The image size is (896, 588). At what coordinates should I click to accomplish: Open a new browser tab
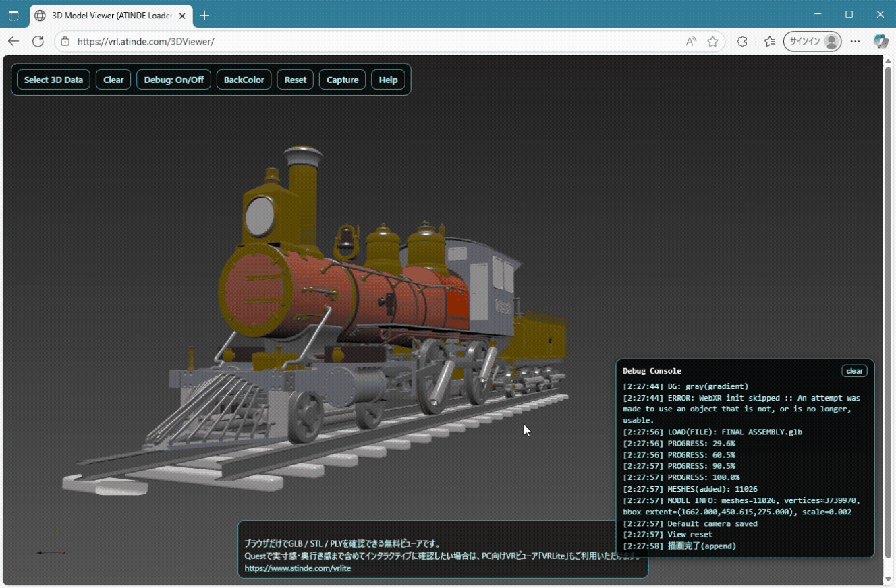(x=205, y=15)
